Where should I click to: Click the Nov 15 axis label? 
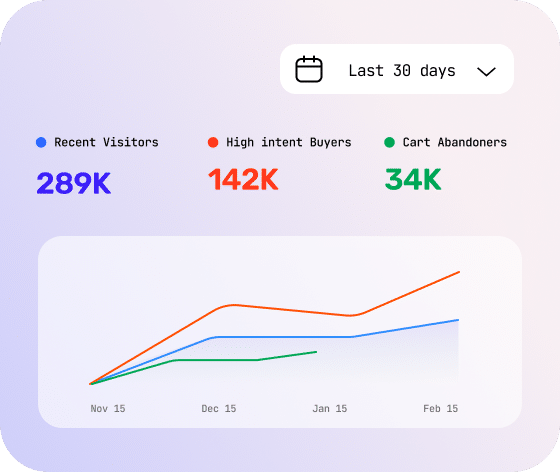(x=108, y=408)
